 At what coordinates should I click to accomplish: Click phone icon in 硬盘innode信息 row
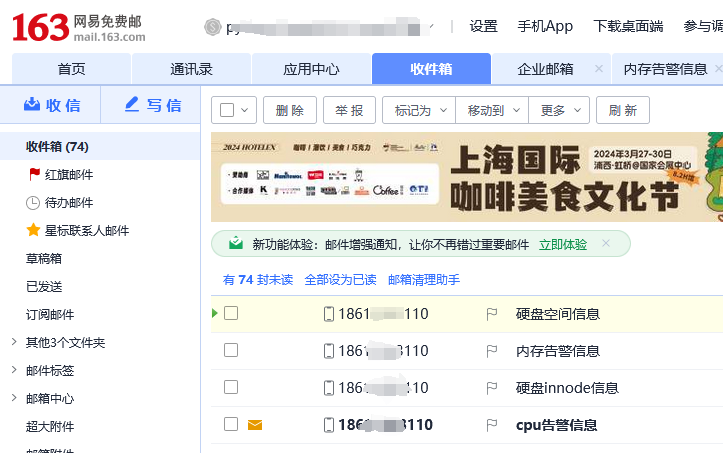(329, 388)
